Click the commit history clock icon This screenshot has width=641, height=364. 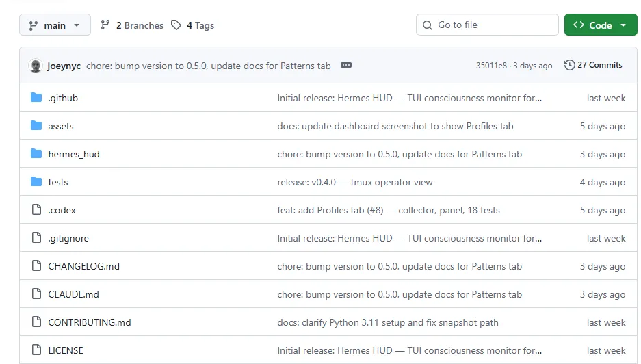point(569,65)
